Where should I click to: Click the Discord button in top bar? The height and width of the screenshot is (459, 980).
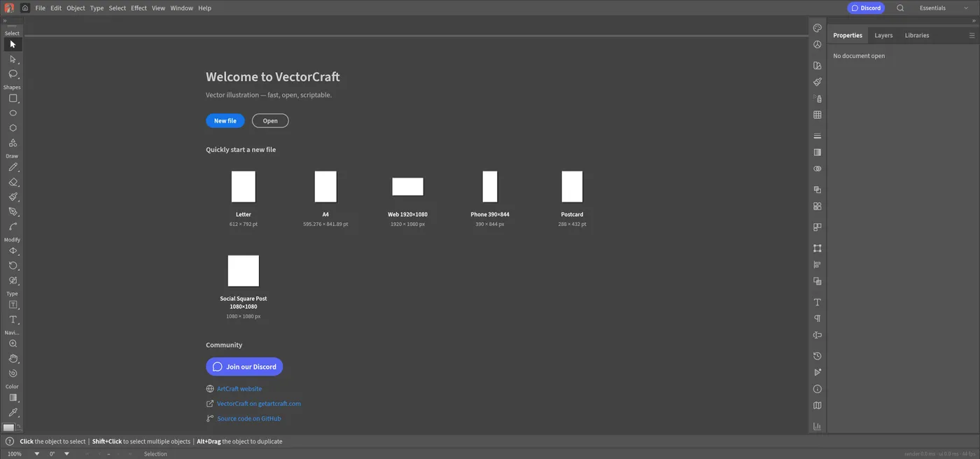[x=866, y=8]
